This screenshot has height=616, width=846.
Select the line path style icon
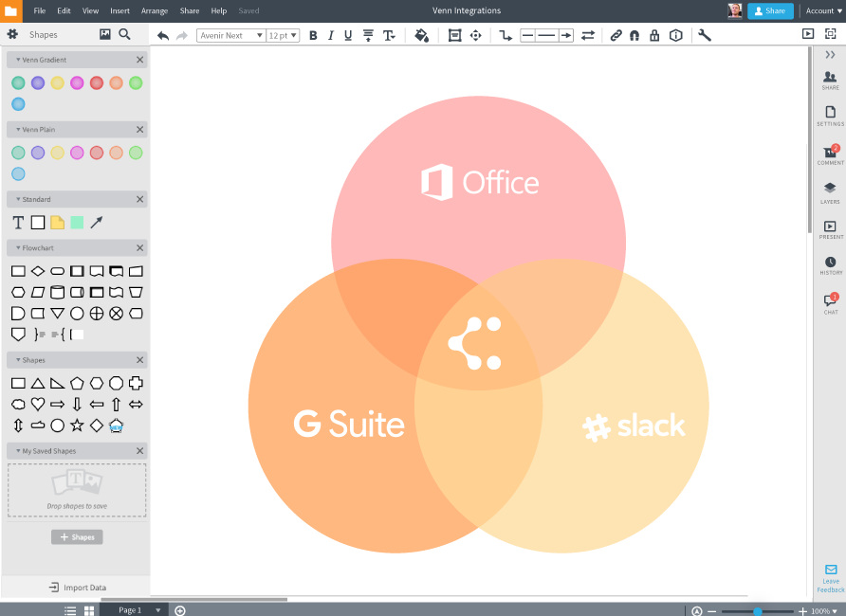(506, 36)
